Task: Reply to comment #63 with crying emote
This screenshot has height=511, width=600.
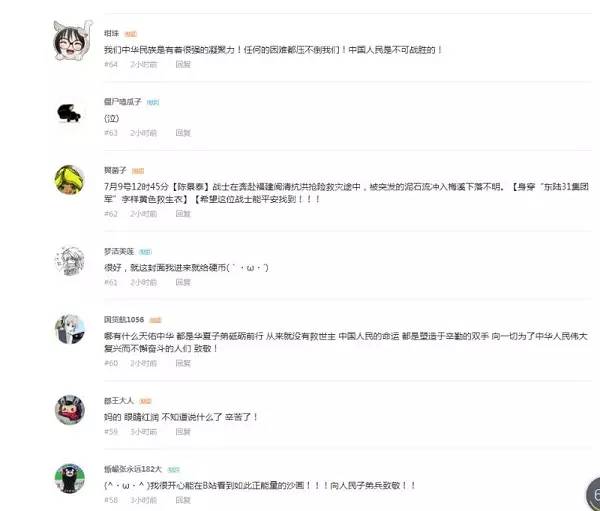Action: (x=183, y=133)
